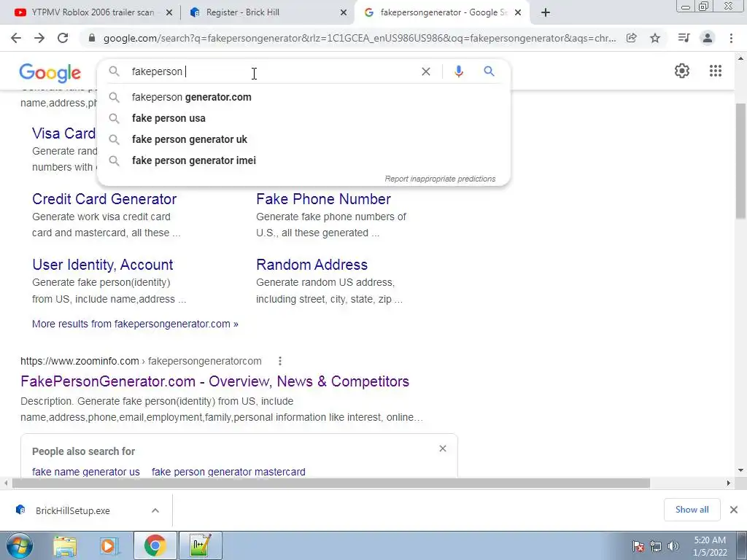The image size is (747, 560).
Task: Open Chrome three-dot menu
Action: point(731,38)
